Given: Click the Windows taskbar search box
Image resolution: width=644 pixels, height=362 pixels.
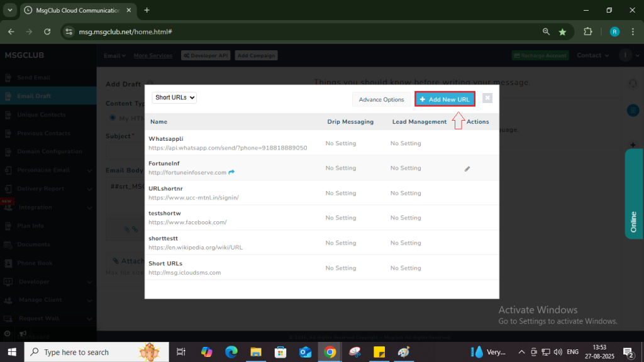Looking at the screenshot, I should point(96,352).
